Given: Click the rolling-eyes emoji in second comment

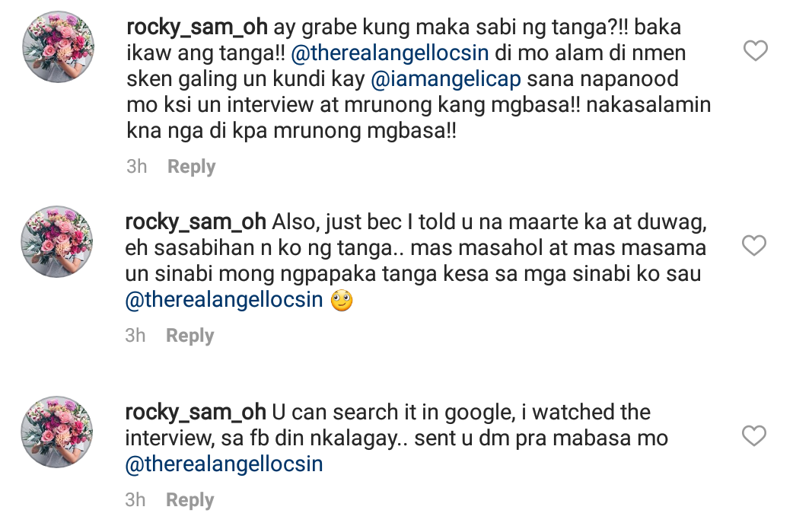Looking at the screenshot, I should (342, 301).
